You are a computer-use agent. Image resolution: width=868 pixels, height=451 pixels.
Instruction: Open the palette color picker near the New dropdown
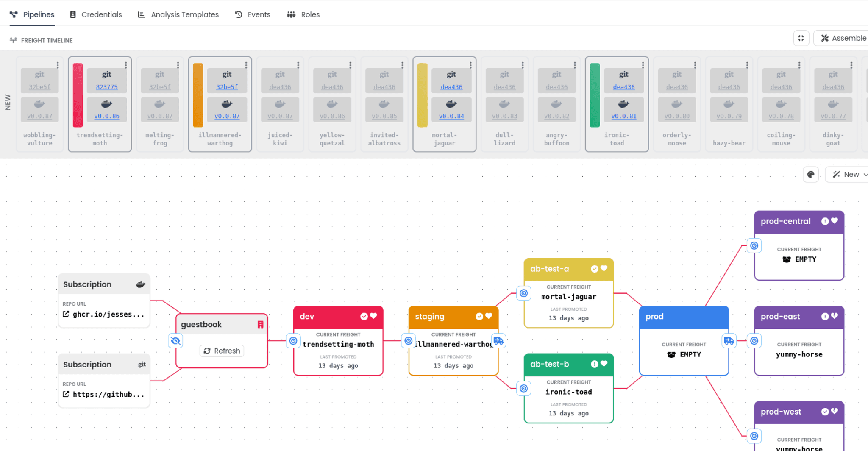tap(811, 174)
